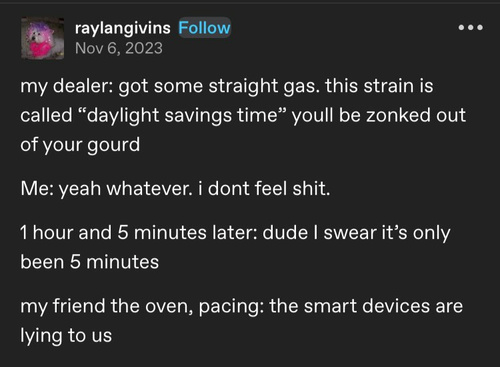The image size is (500, 367).
Task: Click the raylangivins profile avatar
Action: click(43, 38)
